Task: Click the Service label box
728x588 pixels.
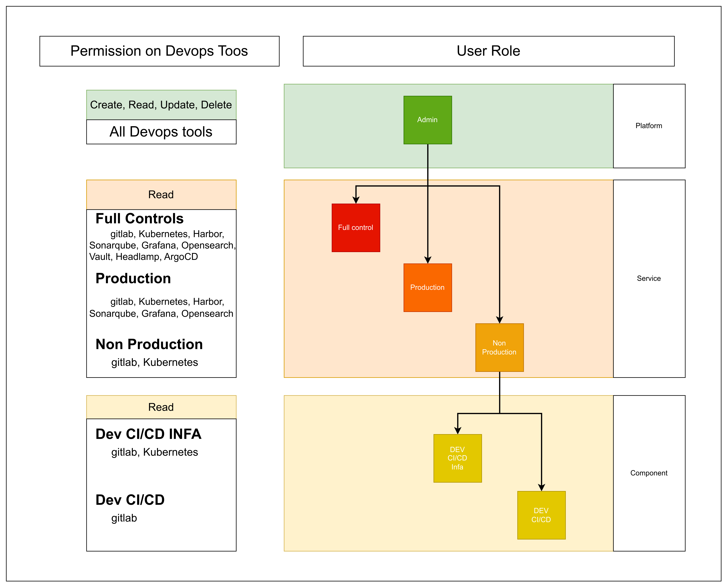Action: (x=649, y=278)
